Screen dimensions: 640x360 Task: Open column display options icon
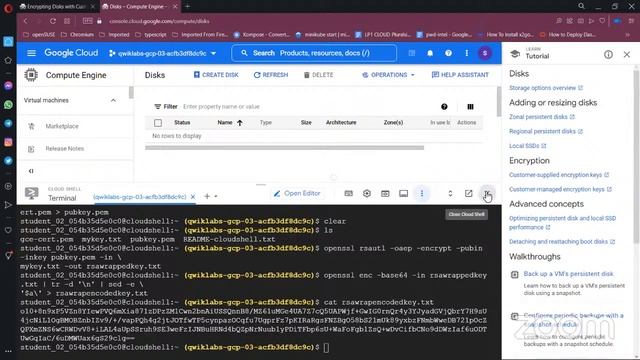(470, 107)
